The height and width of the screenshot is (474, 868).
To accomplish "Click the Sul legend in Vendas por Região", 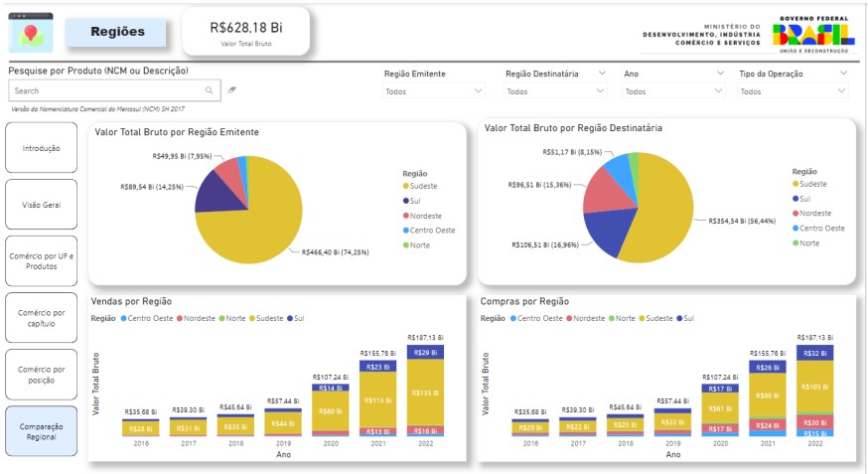I will coord(298,318).
